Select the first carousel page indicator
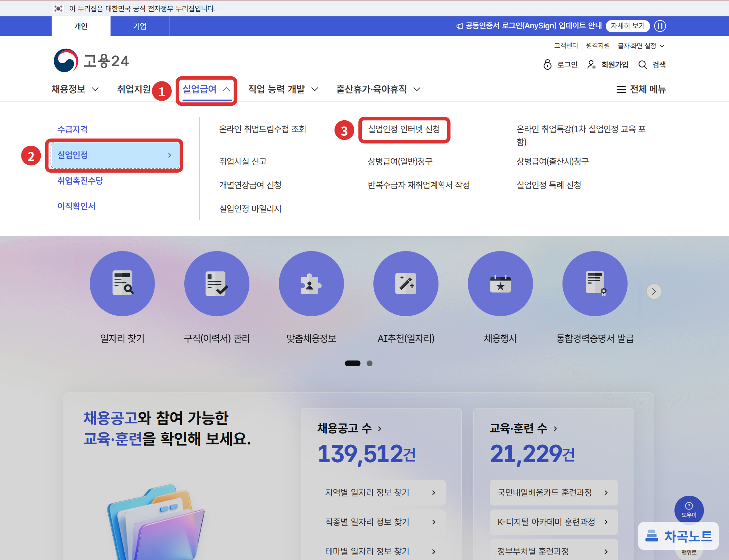 (352, 363)
